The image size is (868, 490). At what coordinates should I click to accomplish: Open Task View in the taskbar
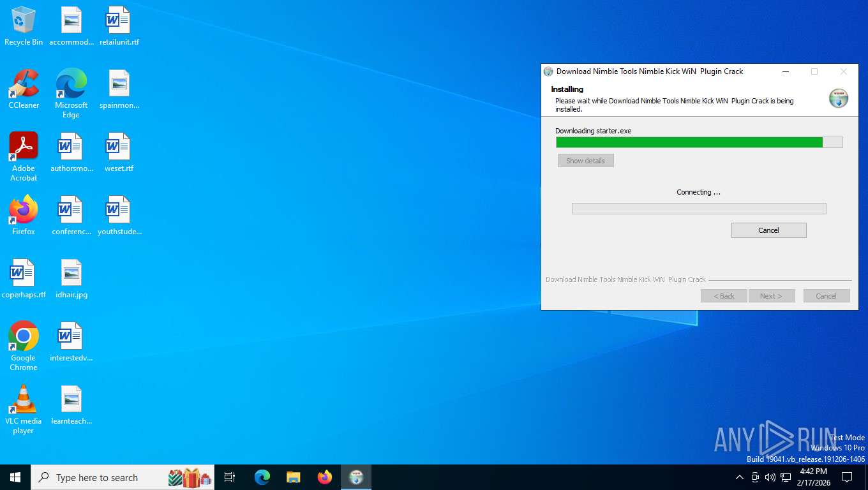[230, 477]
